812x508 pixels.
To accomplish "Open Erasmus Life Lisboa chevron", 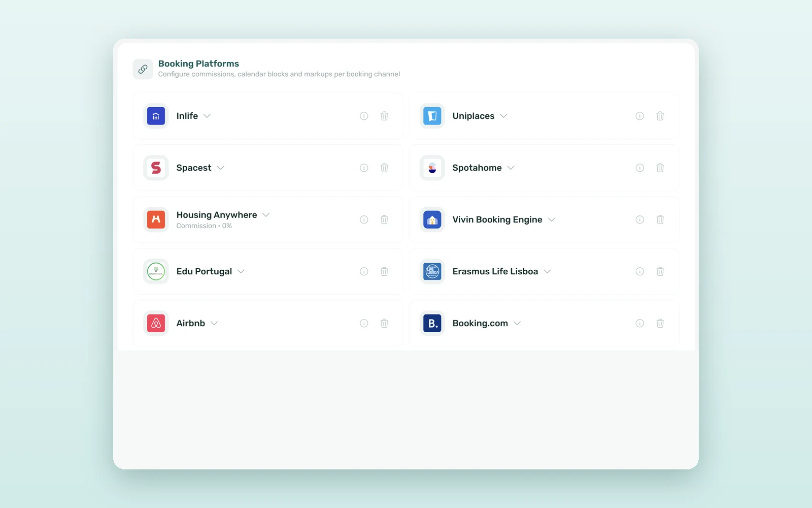I will pos(548,271).
